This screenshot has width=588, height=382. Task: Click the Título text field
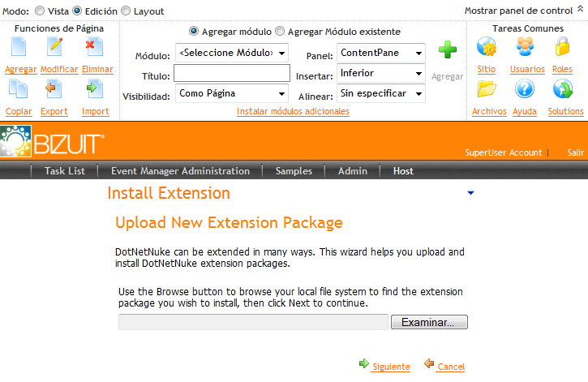tap(231, 75)
